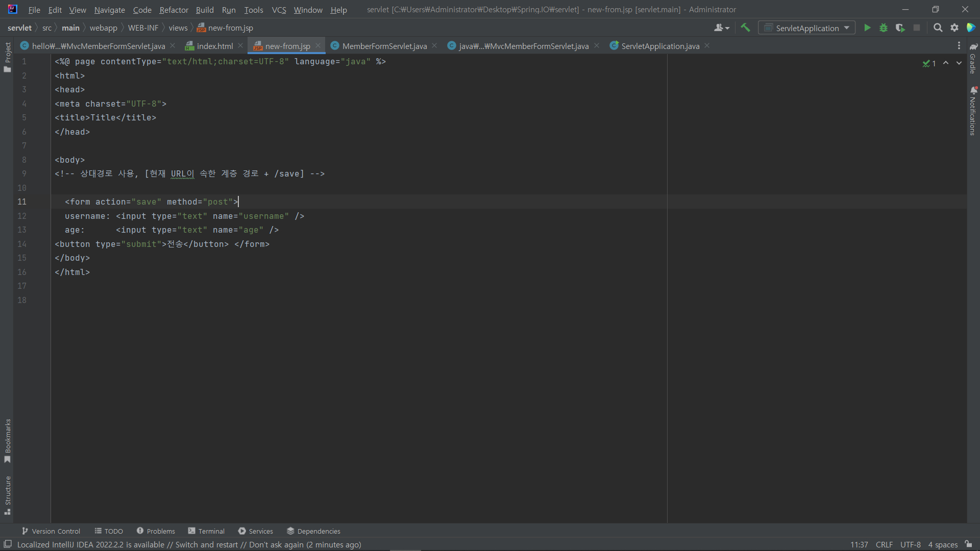The width and height of the screenshot is (980, 551).
Task: Open the Version Control tool window
Action: 51,531
